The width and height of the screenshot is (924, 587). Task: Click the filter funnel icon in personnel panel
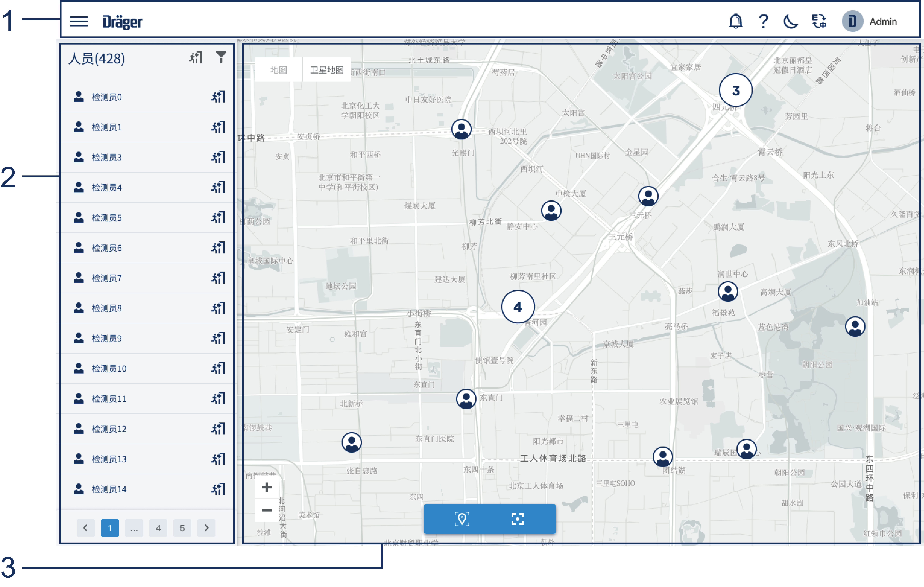[x=221, y=58]
